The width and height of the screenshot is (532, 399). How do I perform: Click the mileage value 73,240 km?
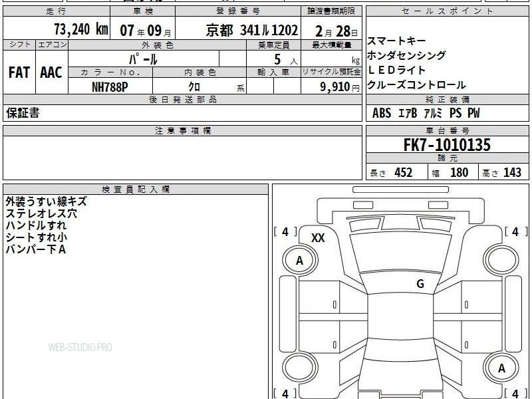[x=81, y=29]
